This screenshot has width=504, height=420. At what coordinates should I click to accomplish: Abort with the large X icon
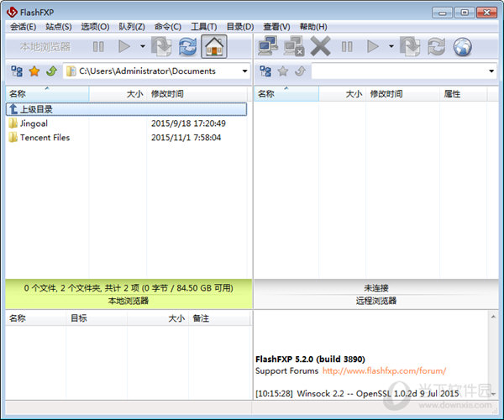coord(321,46)
